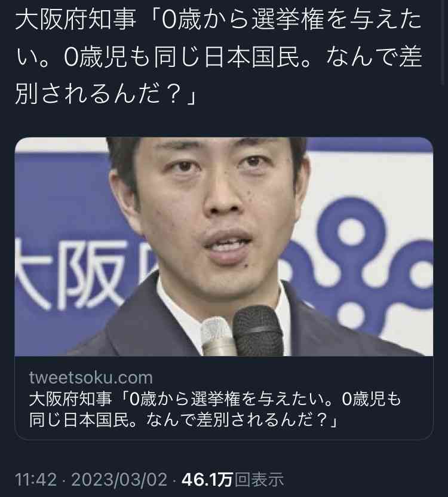Click the dark gap below the link card
This screenshot has height=497, width=448.
[224, 455]
